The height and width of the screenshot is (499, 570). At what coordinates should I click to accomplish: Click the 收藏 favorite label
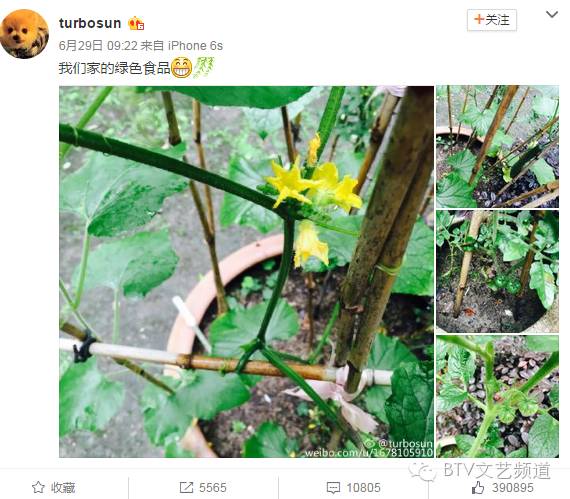point(63,487)
